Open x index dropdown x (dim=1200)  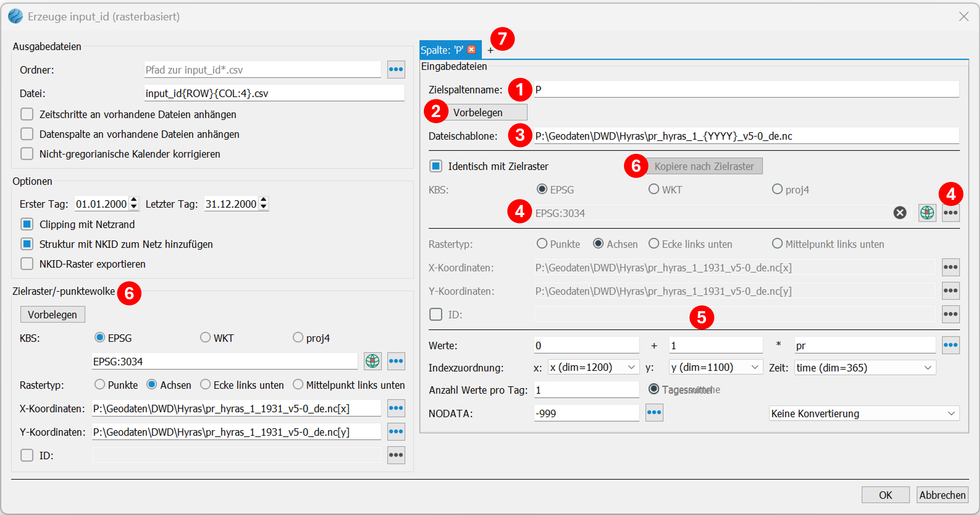pos(593,367)
